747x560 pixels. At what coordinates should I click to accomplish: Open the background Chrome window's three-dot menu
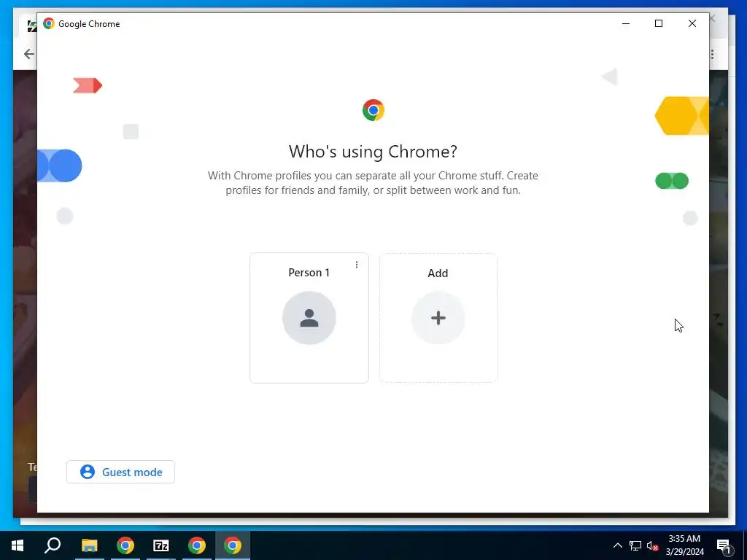pyautogui.click(x=712, y=54)
